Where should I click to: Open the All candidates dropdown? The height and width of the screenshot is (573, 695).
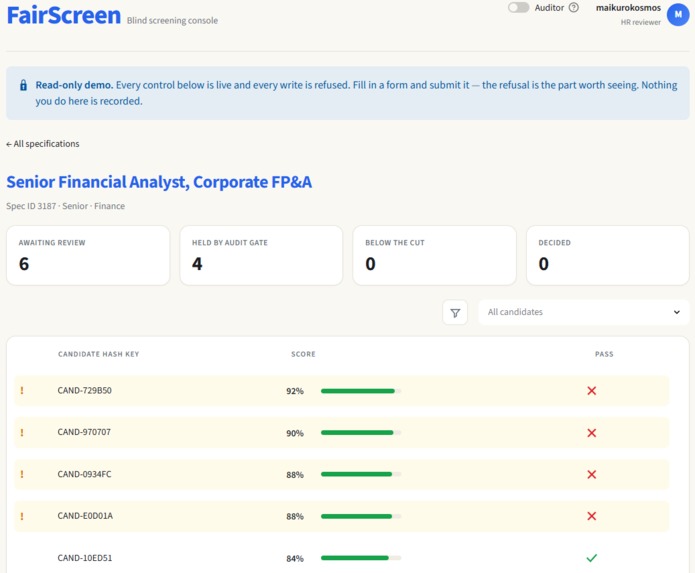(584, 312)
